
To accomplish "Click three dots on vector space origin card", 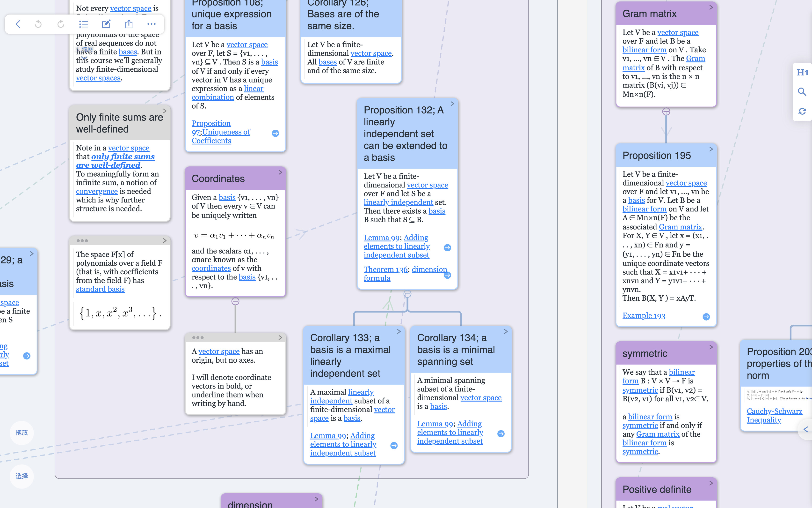I will (198, 338).
